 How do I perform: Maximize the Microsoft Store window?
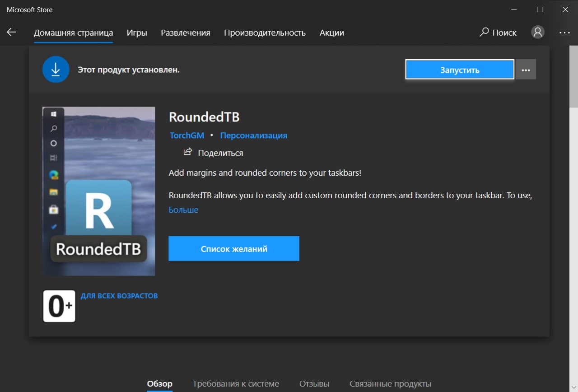point(540,9)
